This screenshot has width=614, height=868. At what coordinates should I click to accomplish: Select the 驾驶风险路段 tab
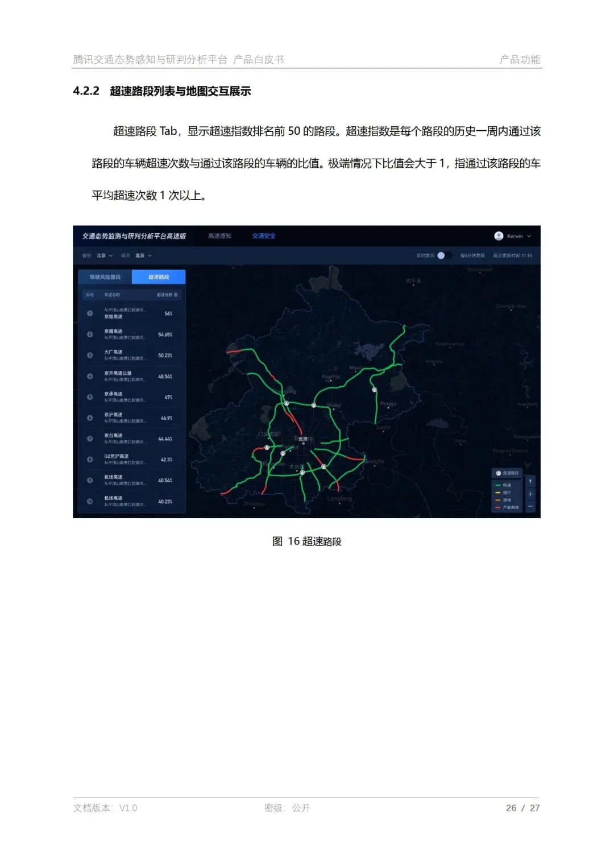click(105, 277)
